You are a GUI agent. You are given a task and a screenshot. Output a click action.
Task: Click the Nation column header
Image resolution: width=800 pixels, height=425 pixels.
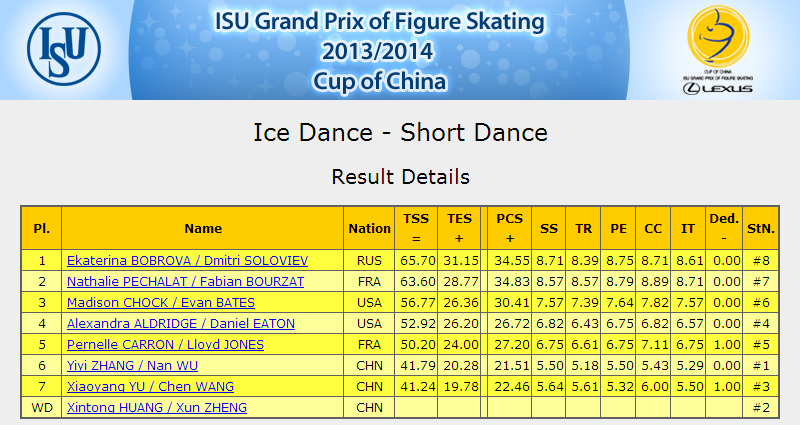[369, 228]
